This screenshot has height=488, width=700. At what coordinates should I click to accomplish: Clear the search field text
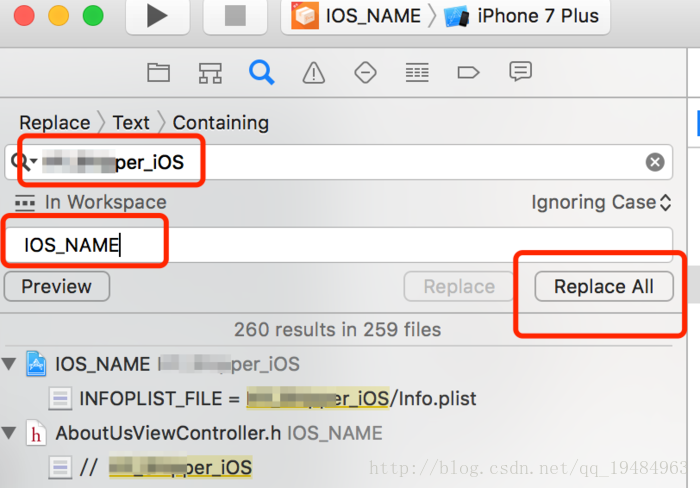coord(655,162)
